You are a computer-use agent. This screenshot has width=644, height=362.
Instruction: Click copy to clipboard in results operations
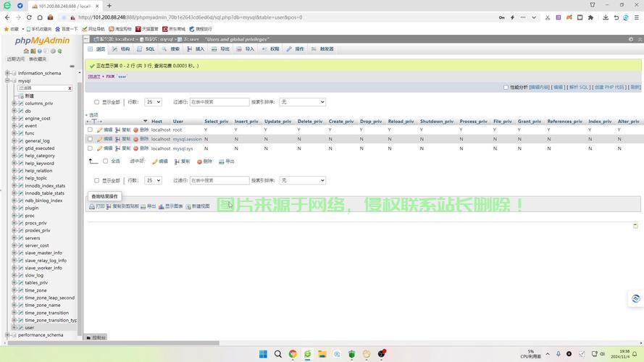(123, 206)
